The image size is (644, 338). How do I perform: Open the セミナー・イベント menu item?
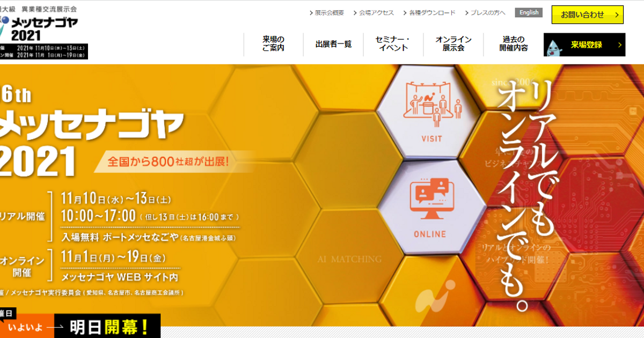click(x=393, y=43)
